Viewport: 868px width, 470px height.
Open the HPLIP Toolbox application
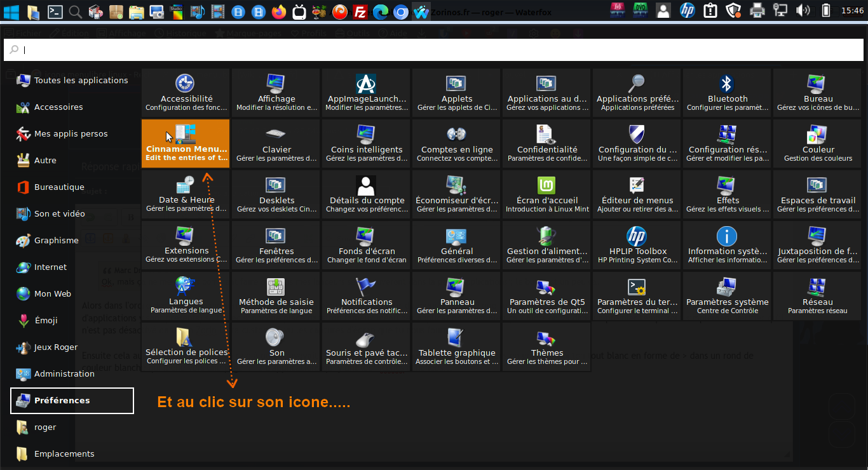point(637,245)
